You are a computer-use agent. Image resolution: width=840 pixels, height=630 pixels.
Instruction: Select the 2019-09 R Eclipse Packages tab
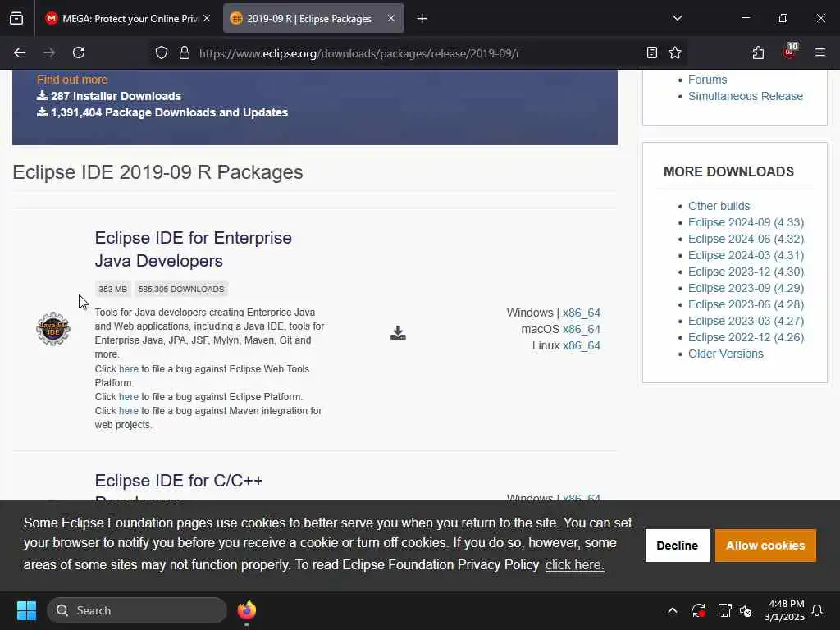click(313, 19)
